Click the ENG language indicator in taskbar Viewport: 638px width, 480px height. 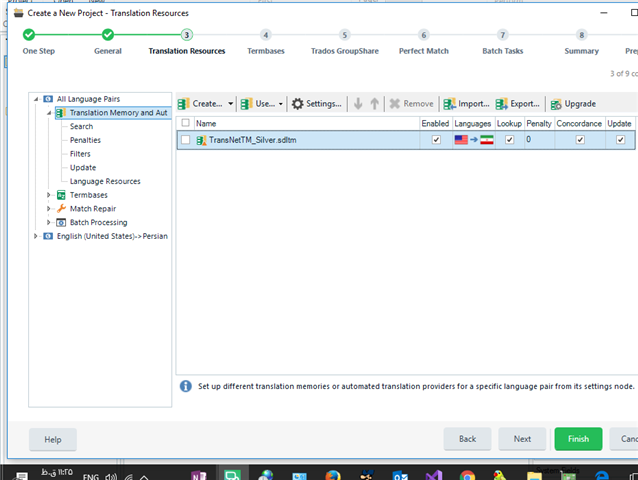tap(91, 476)
